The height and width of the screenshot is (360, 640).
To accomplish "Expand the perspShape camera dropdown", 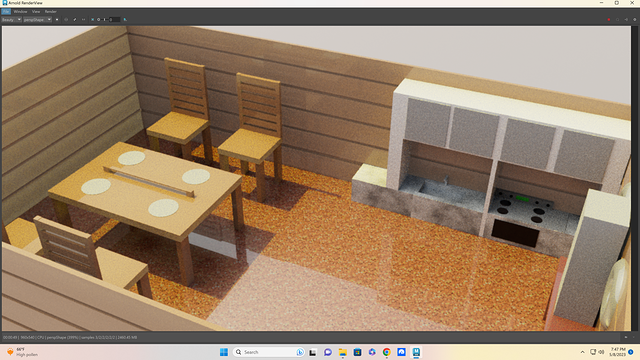I will coord(37,19).
